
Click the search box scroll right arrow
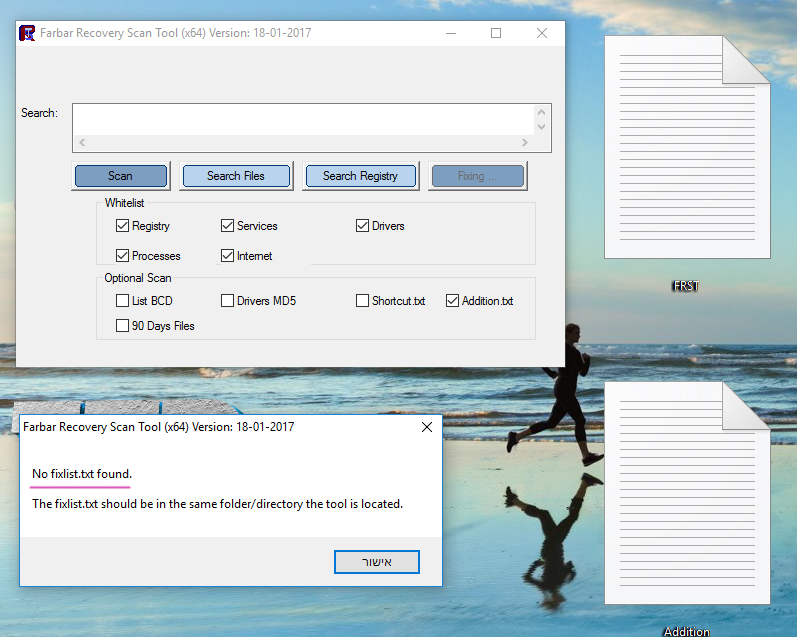(x=525, y=142)
